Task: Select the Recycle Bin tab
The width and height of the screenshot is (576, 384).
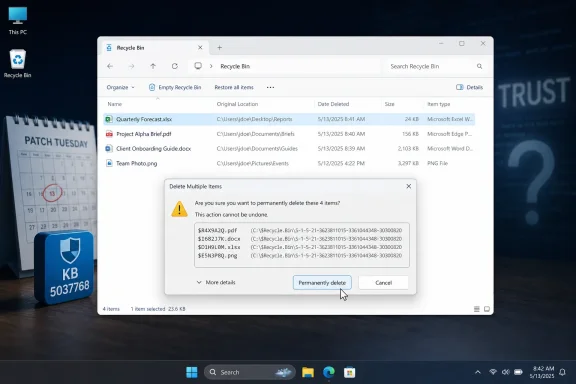Action: pyautogui.click(x=154, y=47)
